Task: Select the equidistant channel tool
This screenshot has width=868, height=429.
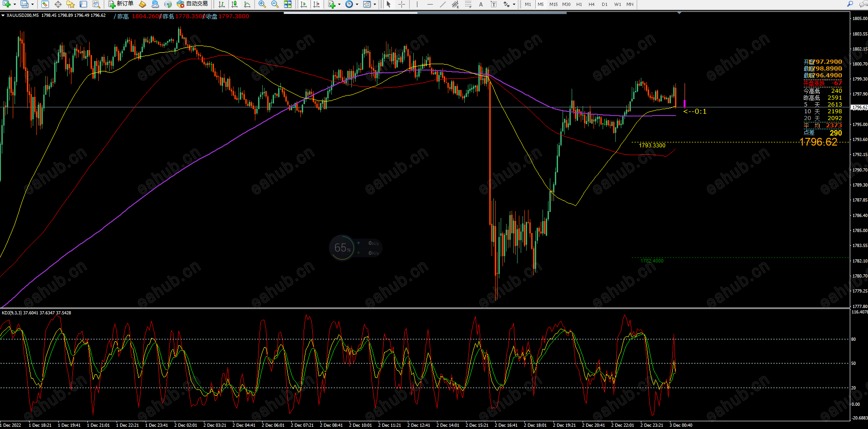Action: click(455, 4)
